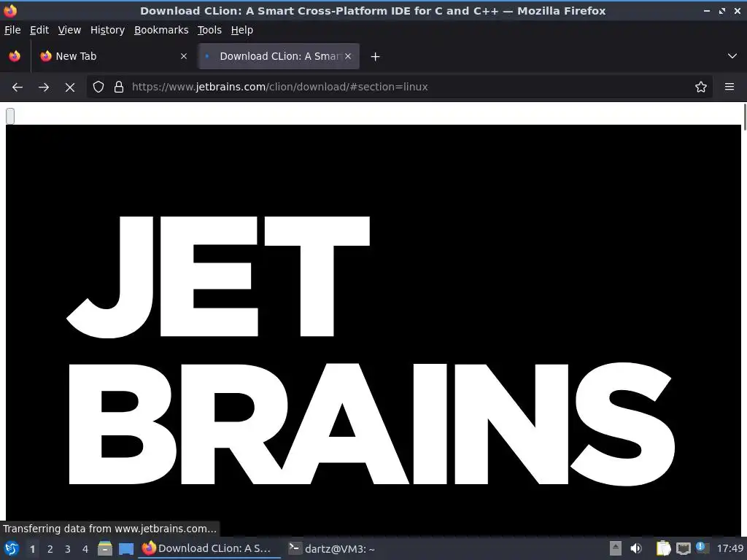Open the Bookmarks menu

(x=161, y=30)
